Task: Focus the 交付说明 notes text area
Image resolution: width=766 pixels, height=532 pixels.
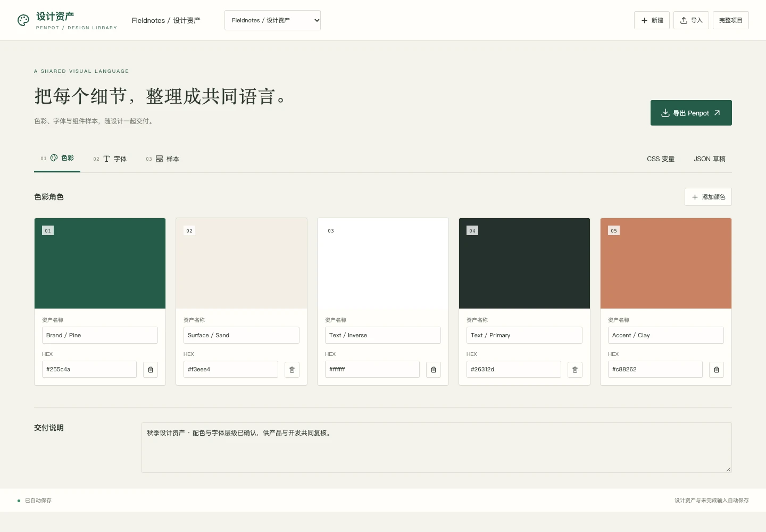Action: coord(437,447)
